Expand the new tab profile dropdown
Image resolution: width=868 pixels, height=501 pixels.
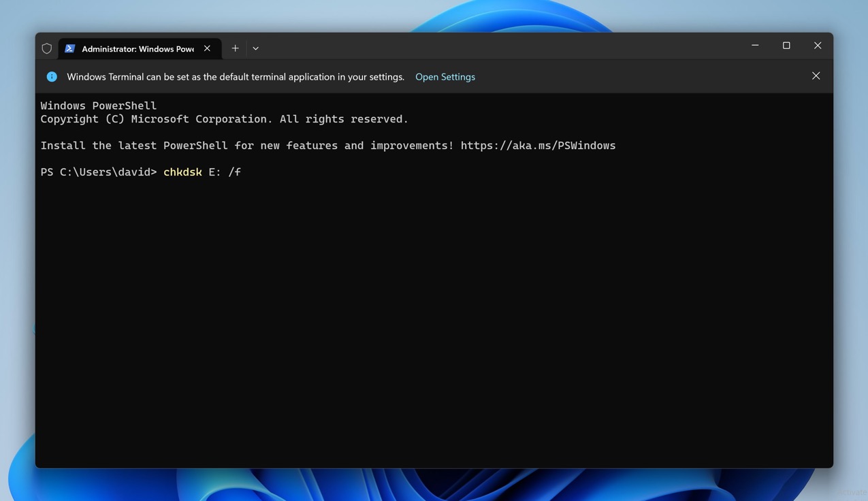(255, 48)
